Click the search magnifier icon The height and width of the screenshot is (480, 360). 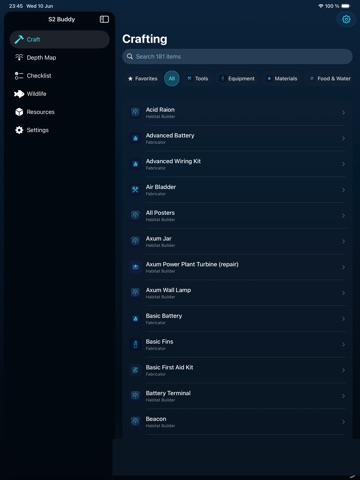tap(130, 57)
